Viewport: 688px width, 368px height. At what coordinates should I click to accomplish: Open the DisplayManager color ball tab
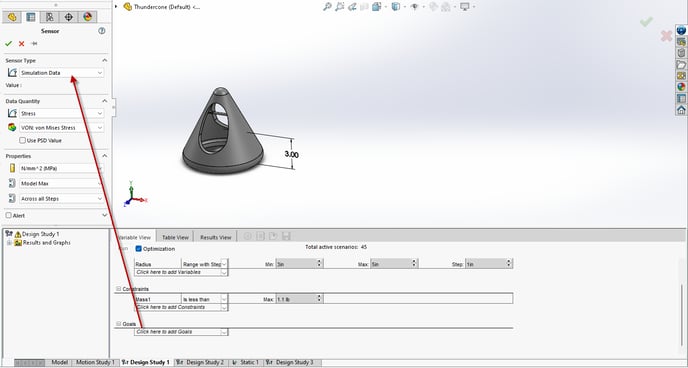pyautogui.click(x=87, y=17)
